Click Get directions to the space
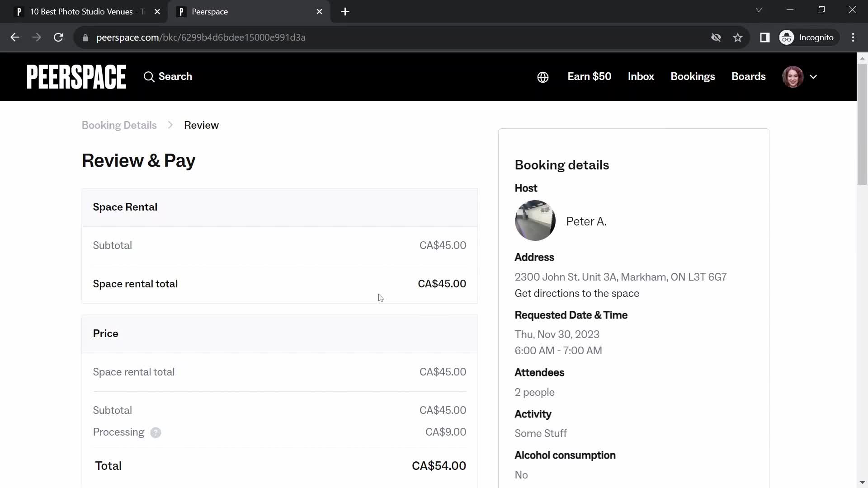The image size is (868, 488). (x=576, y=293)
